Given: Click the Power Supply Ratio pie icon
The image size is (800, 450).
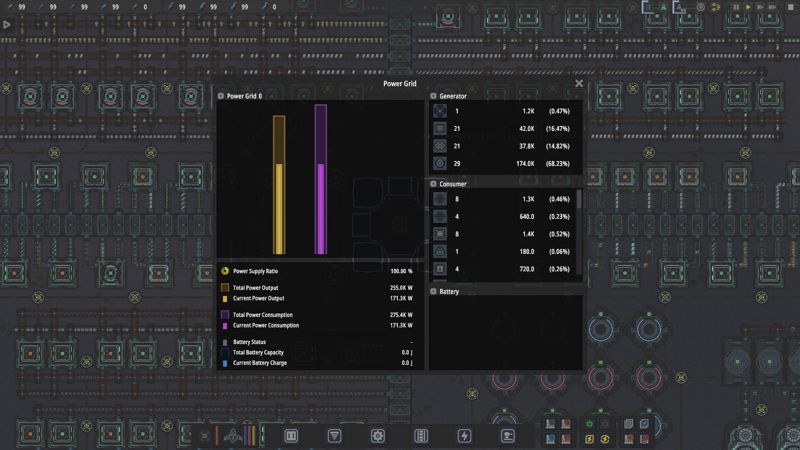Looking at the screenshot, I should pyautogui.click(x=225, y=271).
